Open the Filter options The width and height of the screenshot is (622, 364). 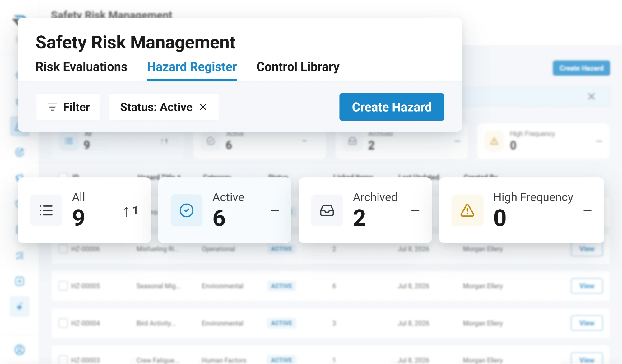click(x=68, y=107)
